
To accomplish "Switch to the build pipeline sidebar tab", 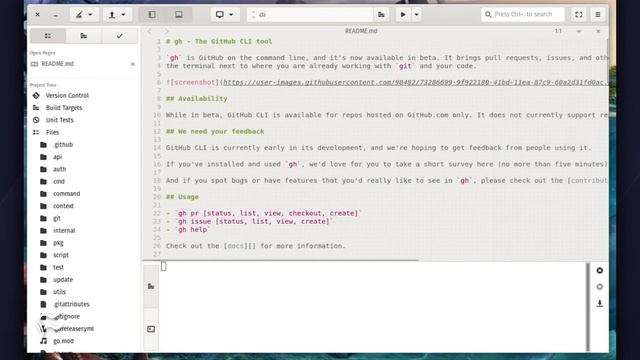I will 84,36.
